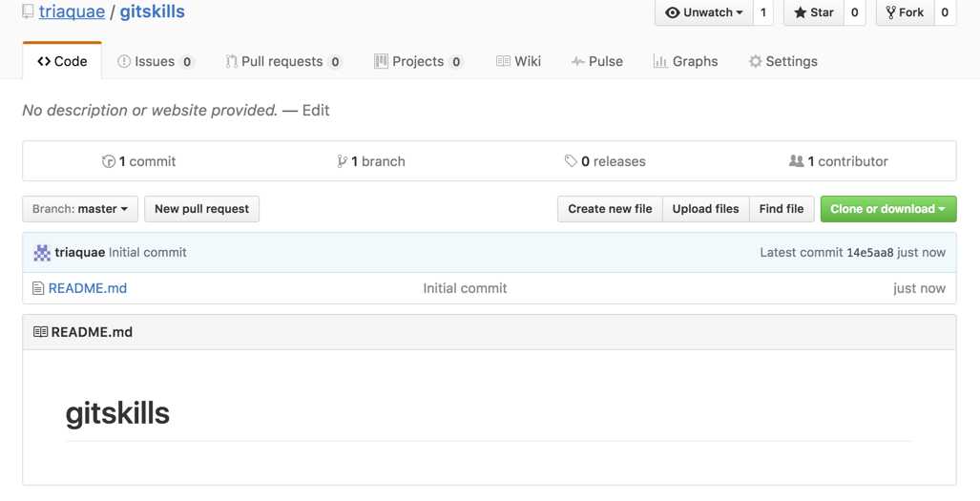Screen dimensions: 980x501
Task: Click the README book icon in header
Action: coord(40,332)
